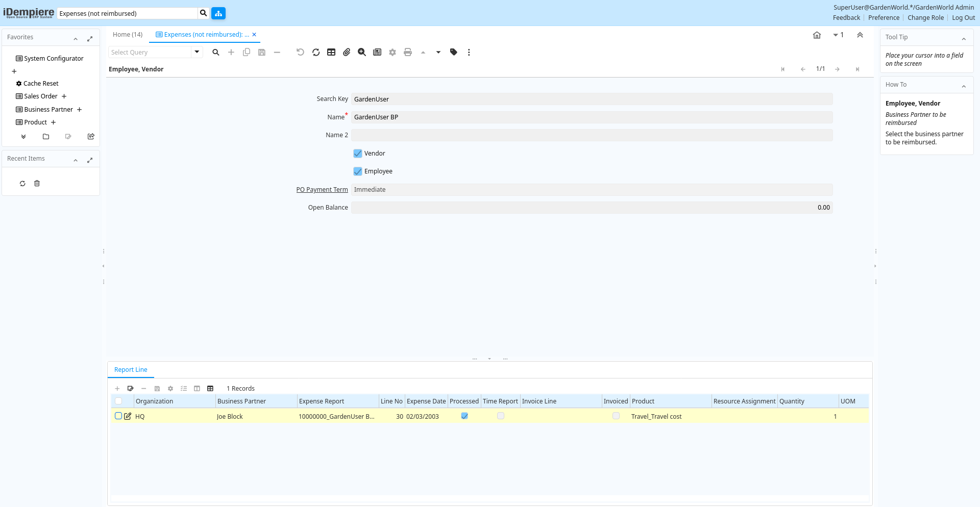Collapse the How To panel
980x507 pixels.
pyautogui.click(x=964, y=86)
